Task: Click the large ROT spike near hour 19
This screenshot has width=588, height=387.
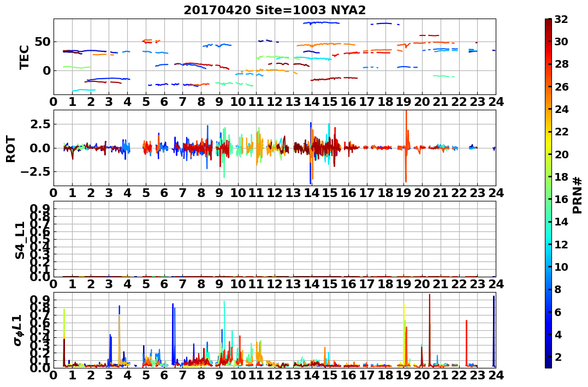Action: coord(406,146)
